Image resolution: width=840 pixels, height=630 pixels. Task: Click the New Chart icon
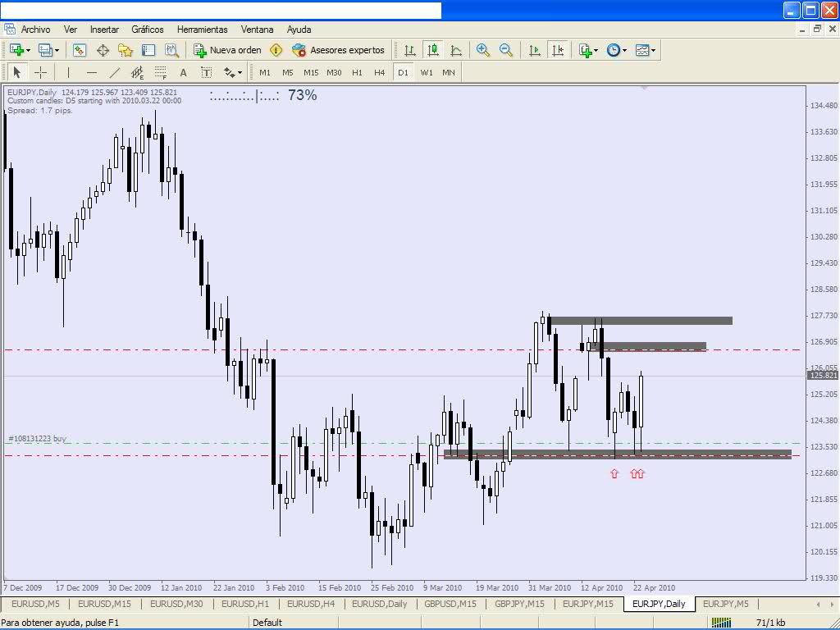click(16, 50)
